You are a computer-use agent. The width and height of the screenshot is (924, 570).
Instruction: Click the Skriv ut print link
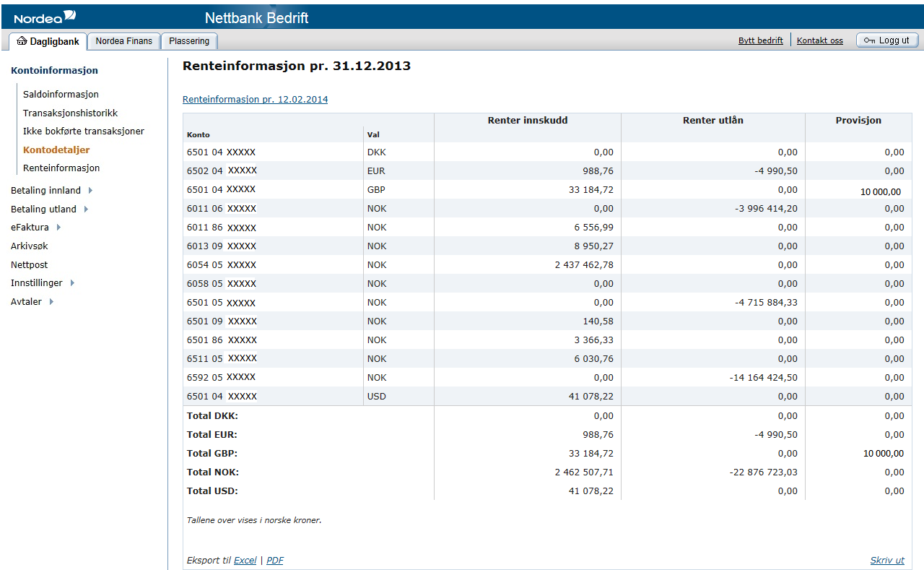(887, 561)
